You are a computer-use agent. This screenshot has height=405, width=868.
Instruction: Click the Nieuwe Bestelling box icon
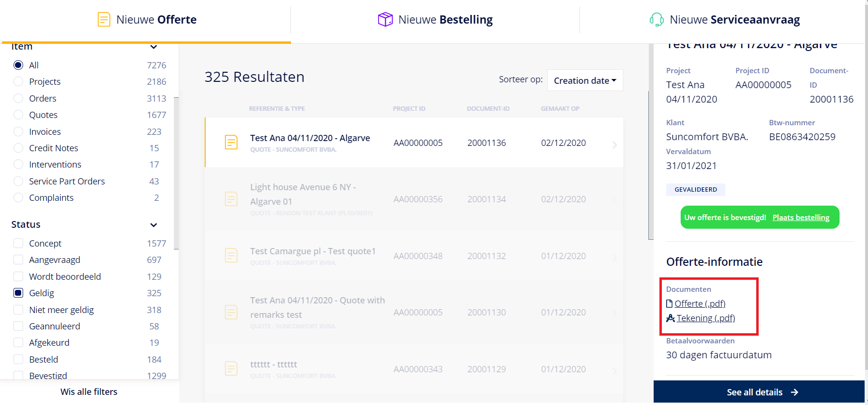point(385,20)
